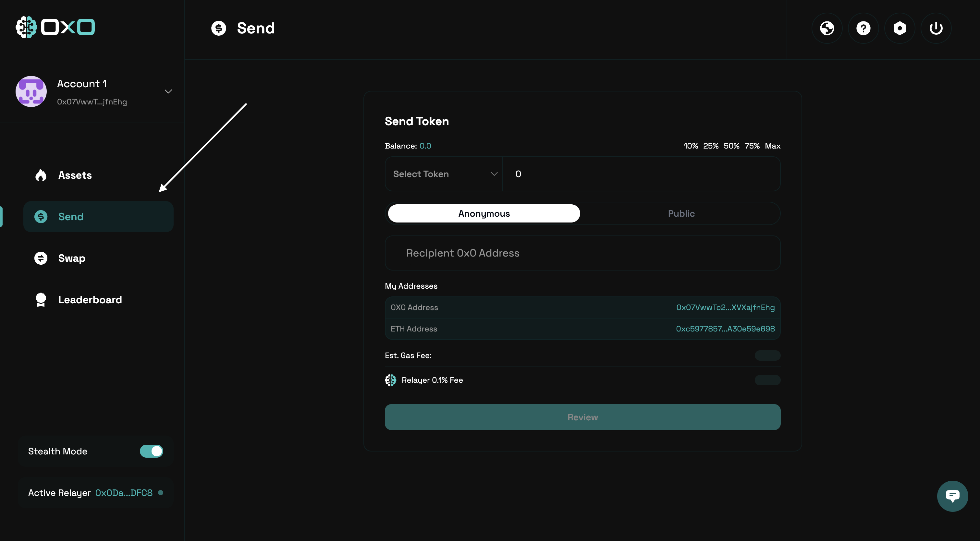This screenshot has height=541, width=980.
Task: Toggle Stealth Mode off
Action: point(151,451)
